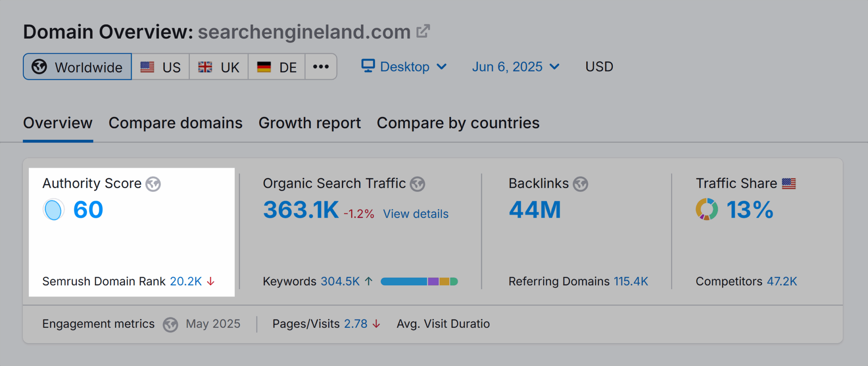
Task: Click View details link
Action: click(x=416, y=214)
